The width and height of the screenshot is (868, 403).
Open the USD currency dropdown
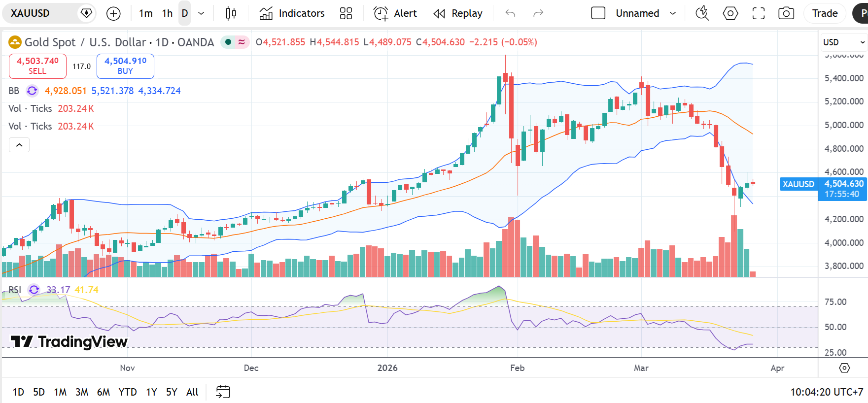(843, 42)
